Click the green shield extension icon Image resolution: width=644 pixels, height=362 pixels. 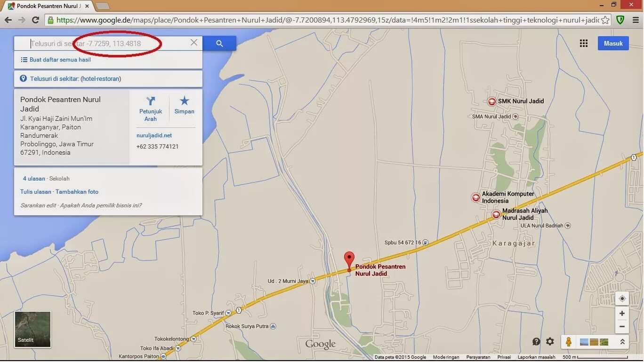(x=620, y=20)
